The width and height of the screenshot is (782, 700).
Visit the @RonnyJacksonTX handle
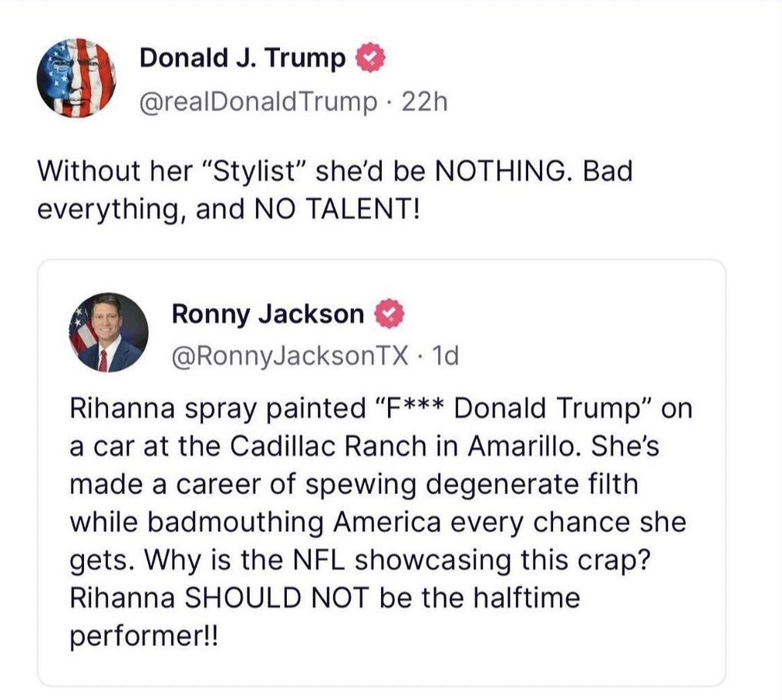[x=290, y=356]
